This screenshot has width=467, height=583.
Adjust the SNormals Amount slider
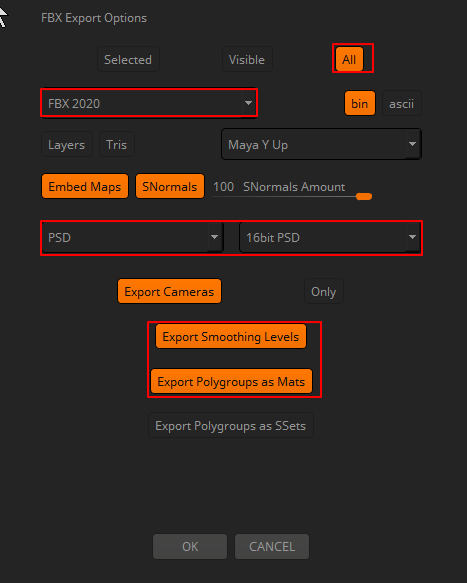pyautogui.click(x=292, y=190)
